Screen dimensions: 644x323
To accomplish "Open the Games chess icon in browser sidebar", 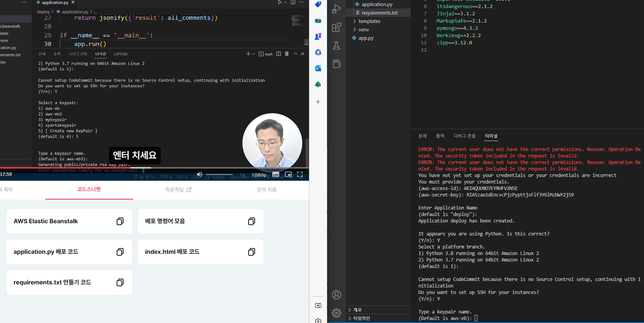I will 318,36.
